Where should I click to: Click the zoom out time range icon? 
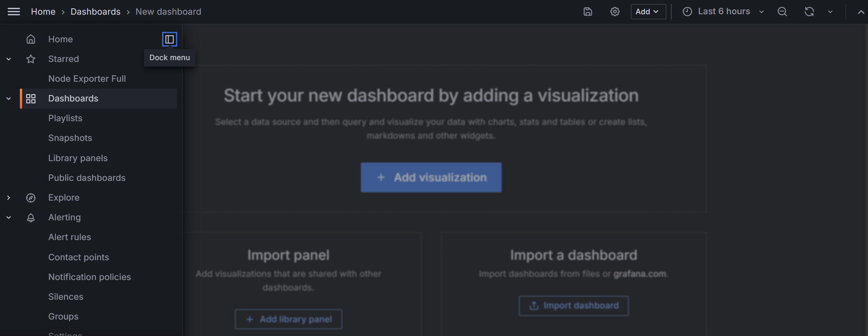click(782, 11)
